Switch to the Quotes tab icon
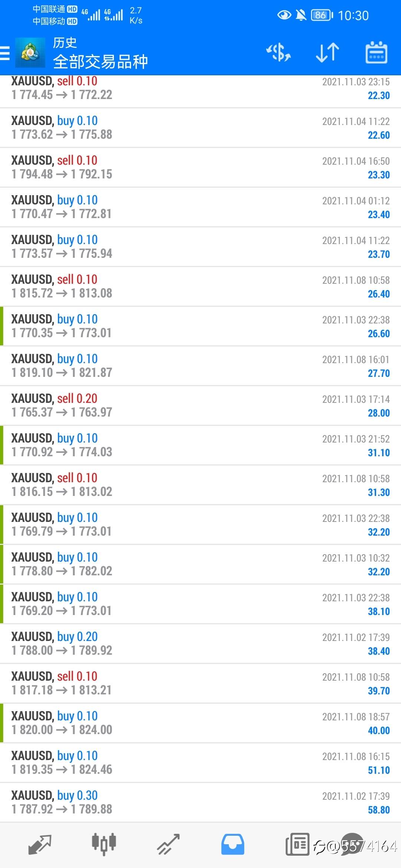The height and width of the screenshot is (868, 401). pos(40,845)
